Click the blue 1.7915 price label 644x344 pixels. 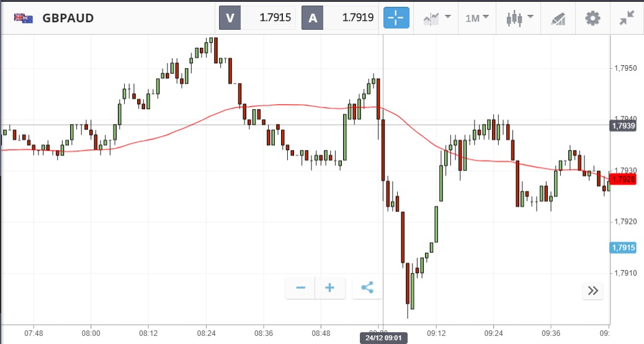click(x=623, y=248)
